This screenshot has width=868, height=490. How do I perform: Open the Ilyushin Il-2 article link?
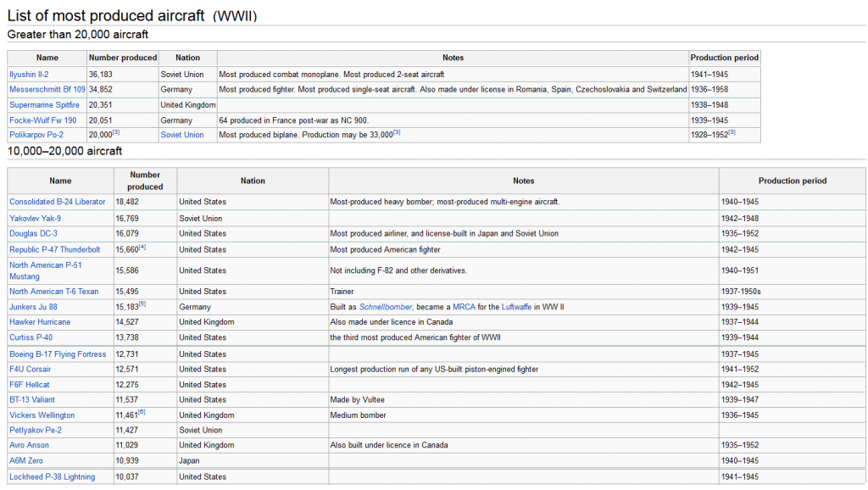coord(29,75)
